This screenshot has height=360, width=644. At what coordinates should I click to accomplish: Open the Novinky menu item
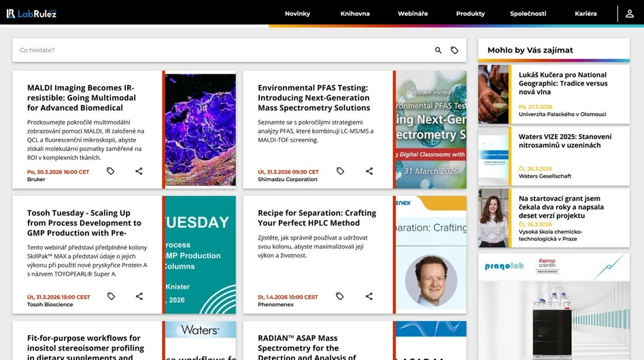(x=297, y=14)
